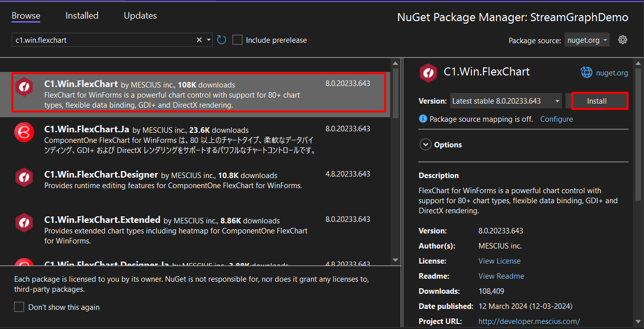Open NuGet settings gear
644x329 pixels.
(623, 40)
